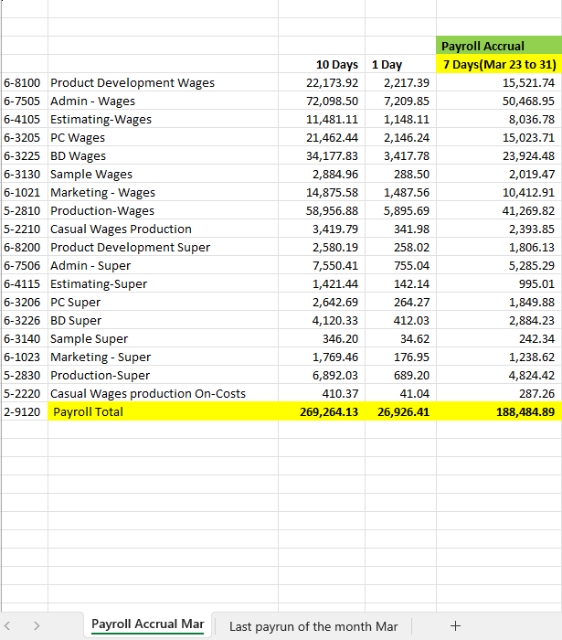Select Marketing - Super cell
The width and height of the screenshot is (562, 640).
(163, 357)
